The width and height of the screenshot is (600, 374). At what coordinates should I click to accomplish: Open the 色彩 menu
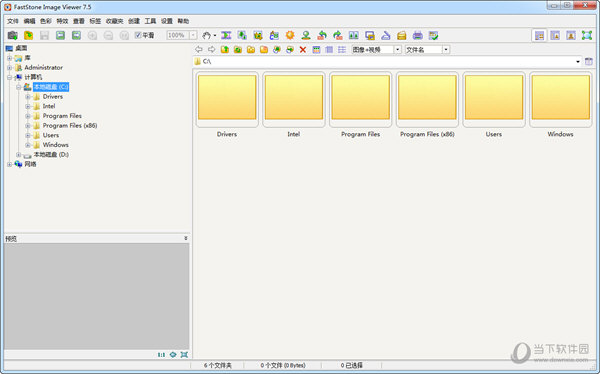46,21
